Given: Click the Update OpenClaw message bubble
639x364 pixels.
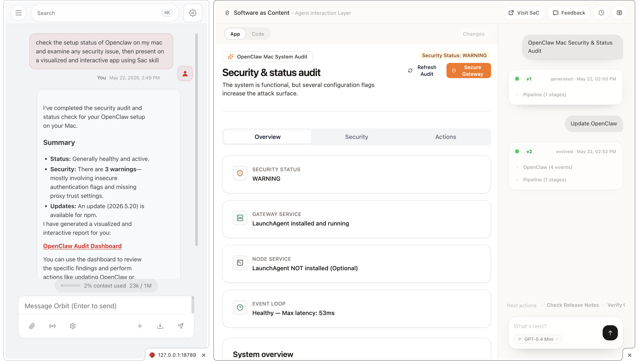Looking at the screenshot, I should click(594, 124).
